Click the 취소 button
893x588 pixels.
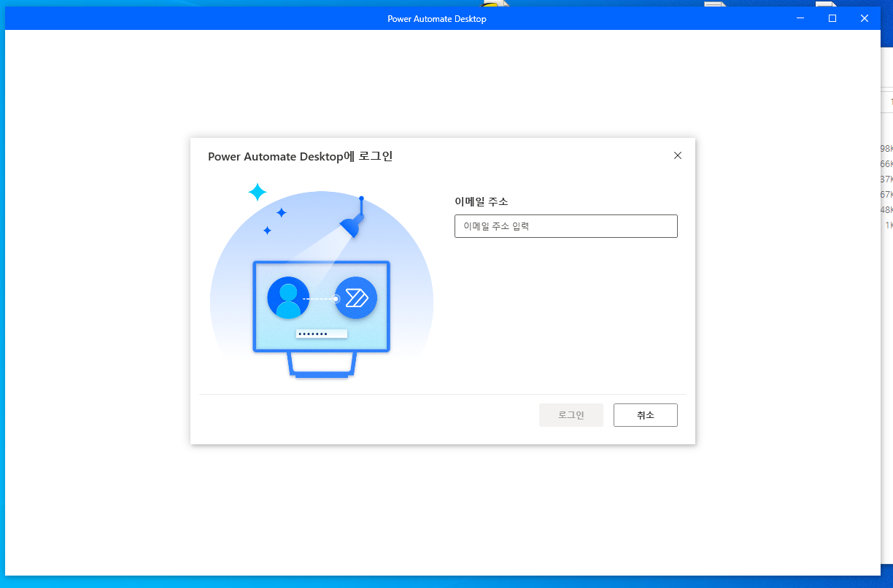646,415
